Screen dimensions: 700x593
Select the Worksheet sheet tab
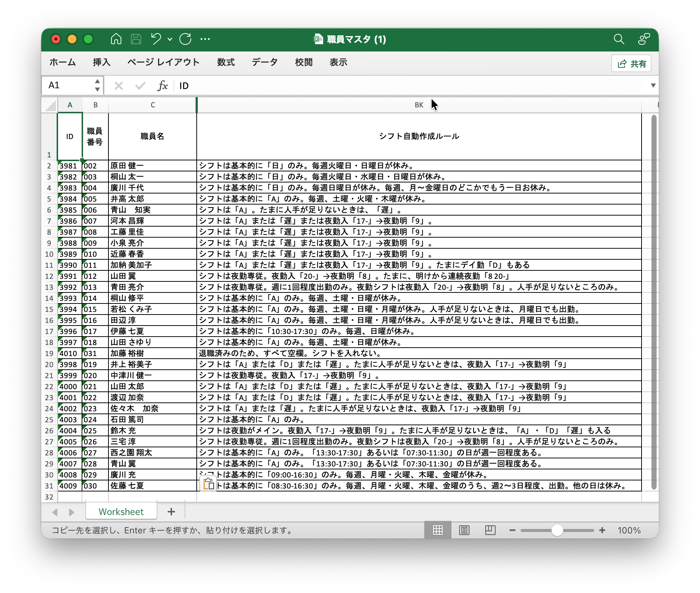pos(121,512)
